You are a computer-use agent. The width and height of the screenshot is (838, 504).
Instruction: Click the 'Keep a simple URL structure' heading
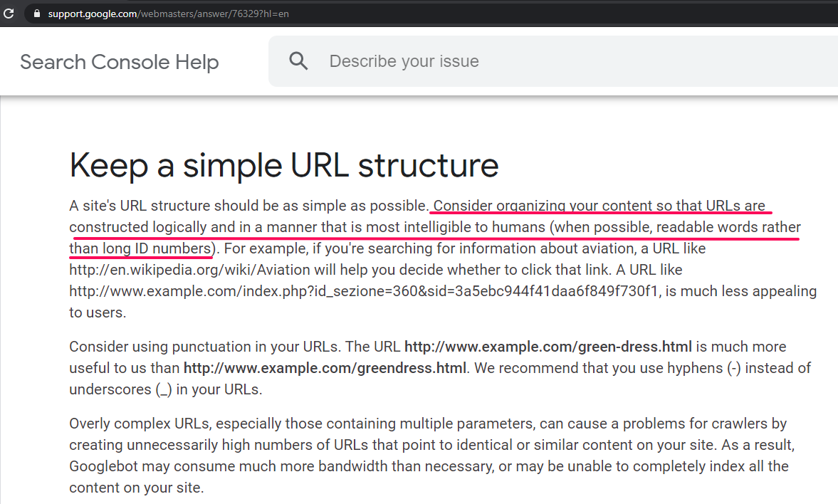[x=284, y=165]
